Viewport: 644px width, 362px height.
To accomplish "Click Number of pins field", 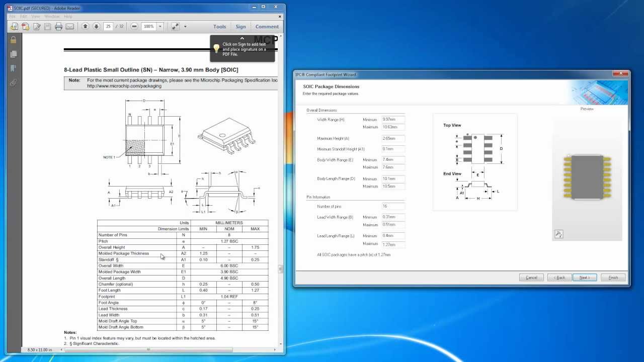I will [x=393, y=206].
